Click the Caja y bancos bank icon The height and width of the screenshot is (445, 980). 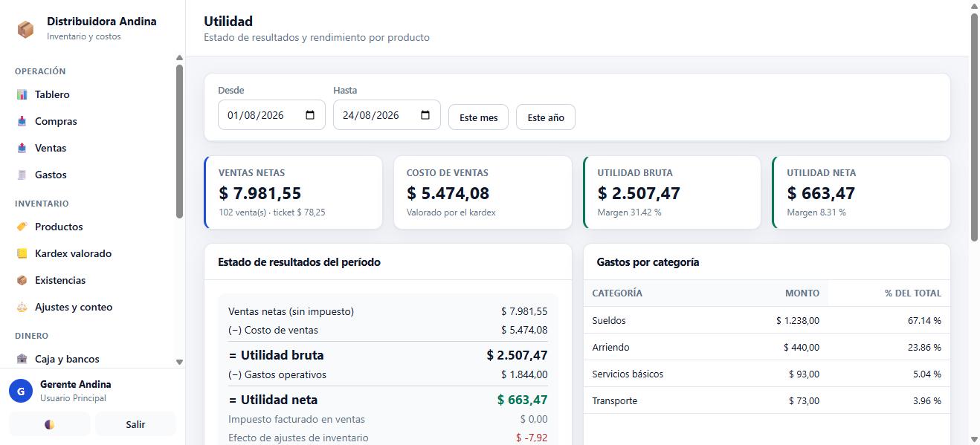[22, 359]
